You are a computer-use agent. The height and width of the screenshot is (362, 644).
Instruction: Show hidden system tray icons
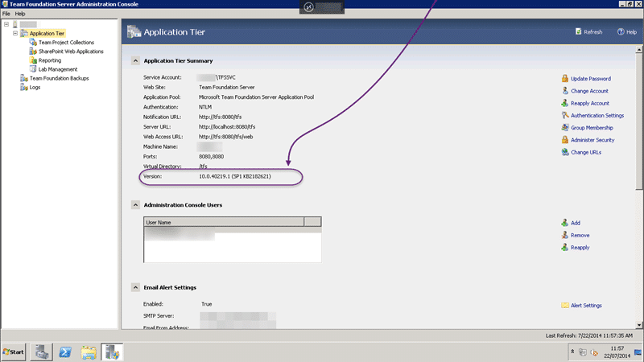click(572, 352)
